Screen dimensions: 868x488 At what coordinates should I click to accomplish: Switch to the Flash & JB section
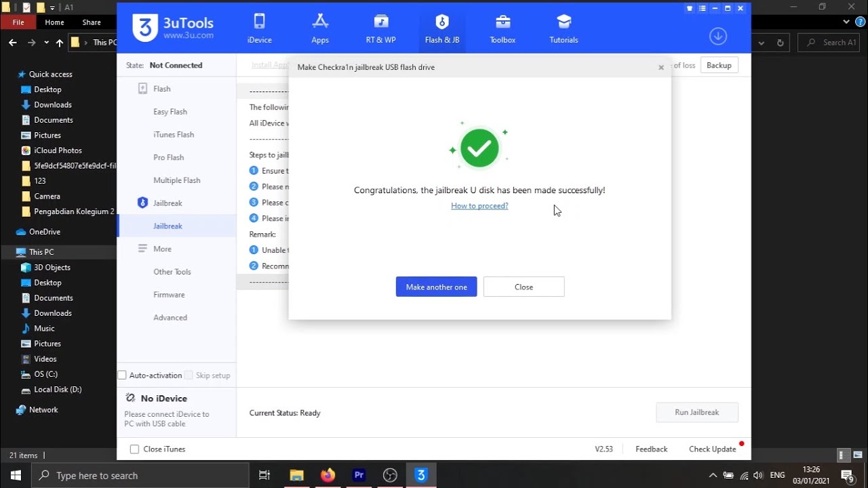[442, 28]
